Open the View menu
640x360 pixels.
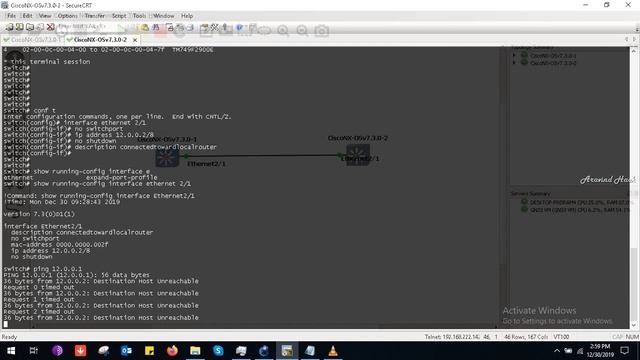pyautogui.click(x=45, y=16)
